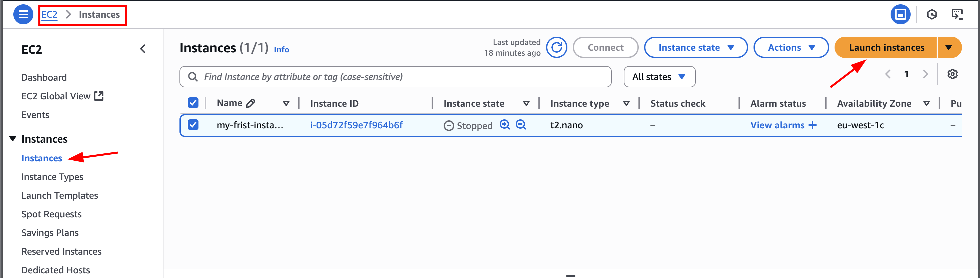Sort by Instance state column arrow
Screen dimensions: 980x278
[x=526, y=103]
